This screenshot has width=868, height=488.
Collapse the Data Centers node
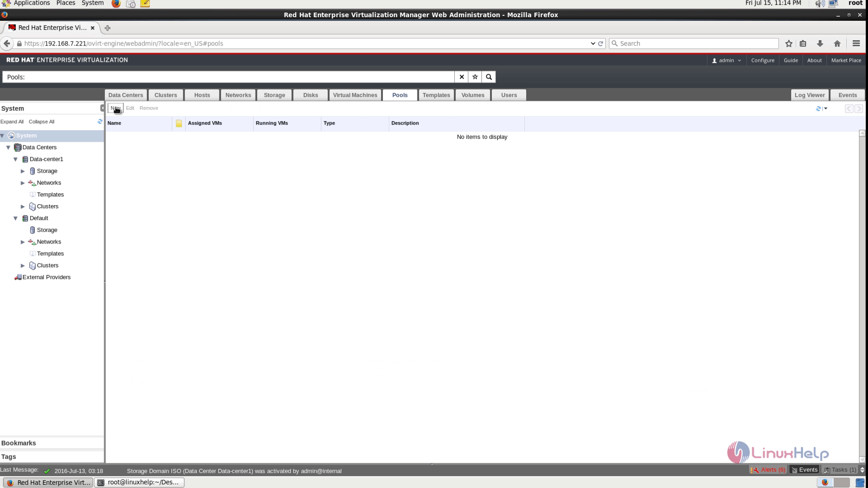8,147
